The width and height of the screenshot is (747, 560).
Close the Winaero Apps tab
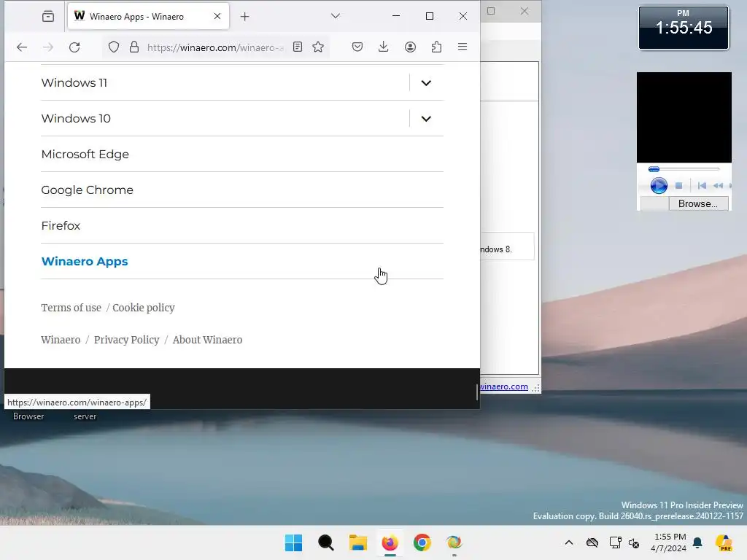[x=217, y=16]
